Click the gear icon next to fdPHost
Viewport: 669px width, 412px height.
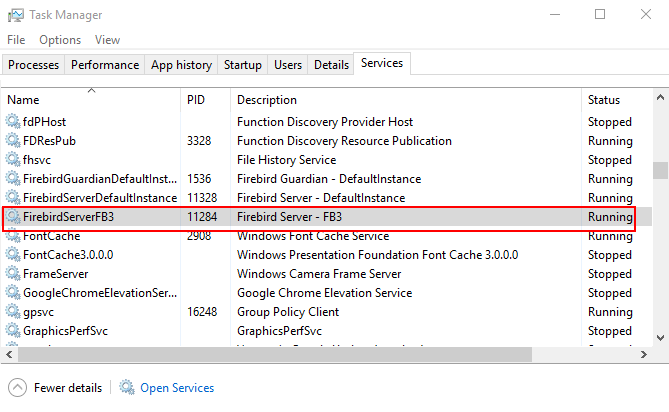coord(13,122)
